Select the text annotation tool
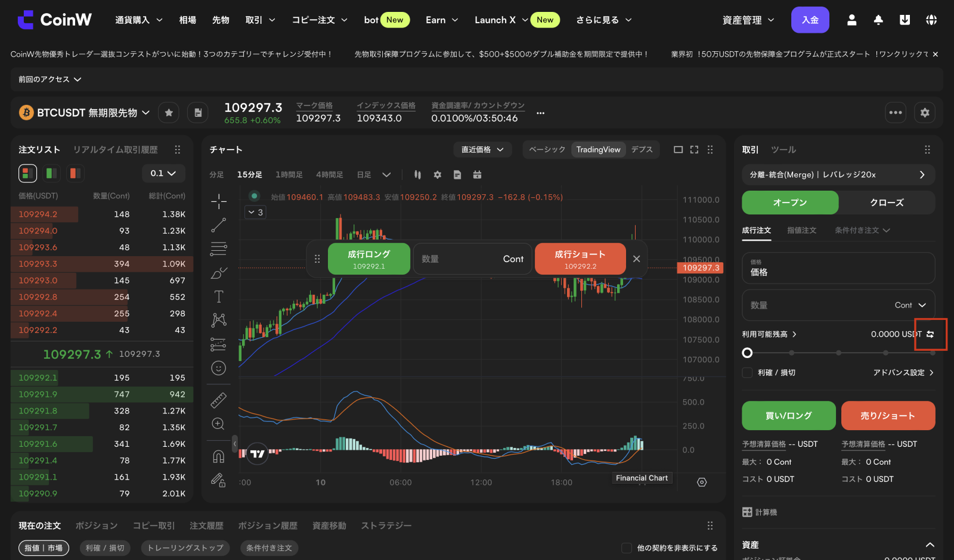954x560 pixels. tap(219, 297)
